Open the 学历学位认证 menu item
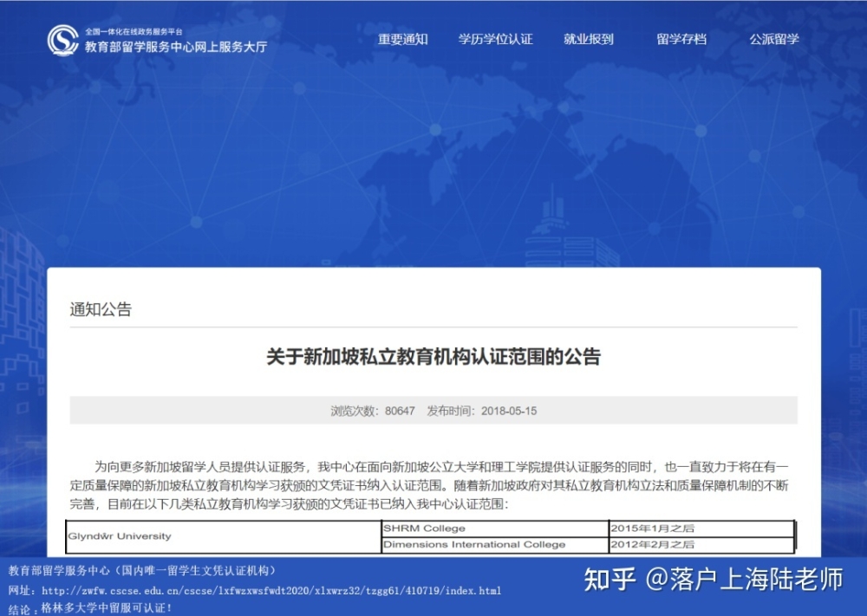This screenshot has height=616, width=867. pyautogui.click(x=495, y=39)
